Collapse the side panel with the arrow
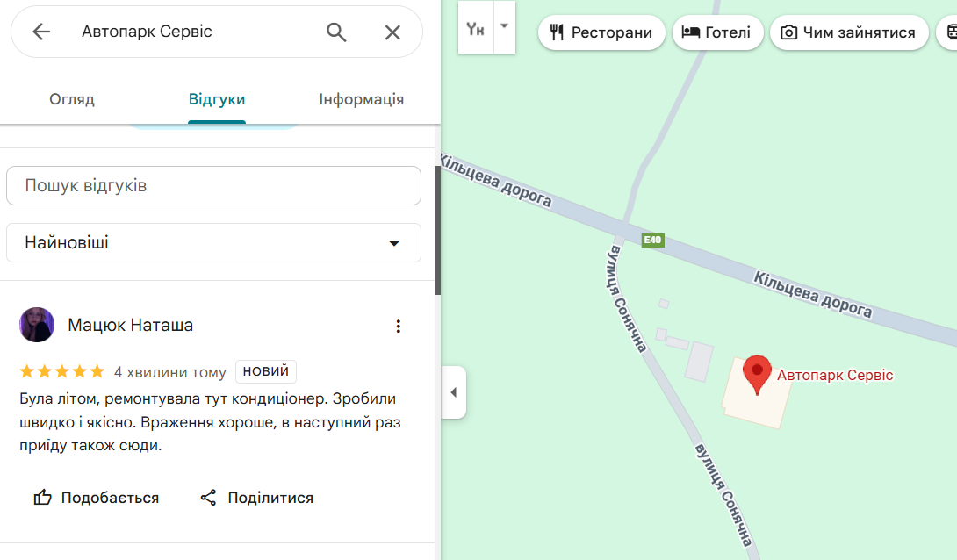The image size is (957, 560). pos(453,392)
